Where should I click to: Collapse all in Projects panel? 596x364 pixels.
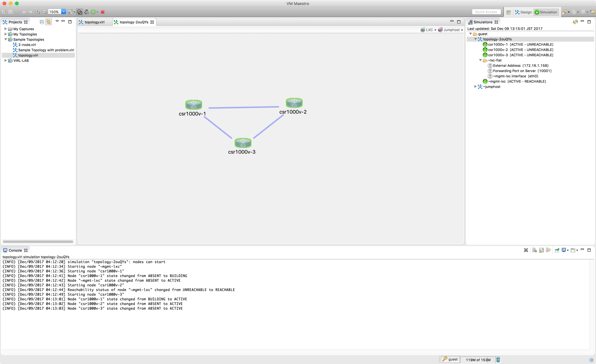(x=42, y=22)
